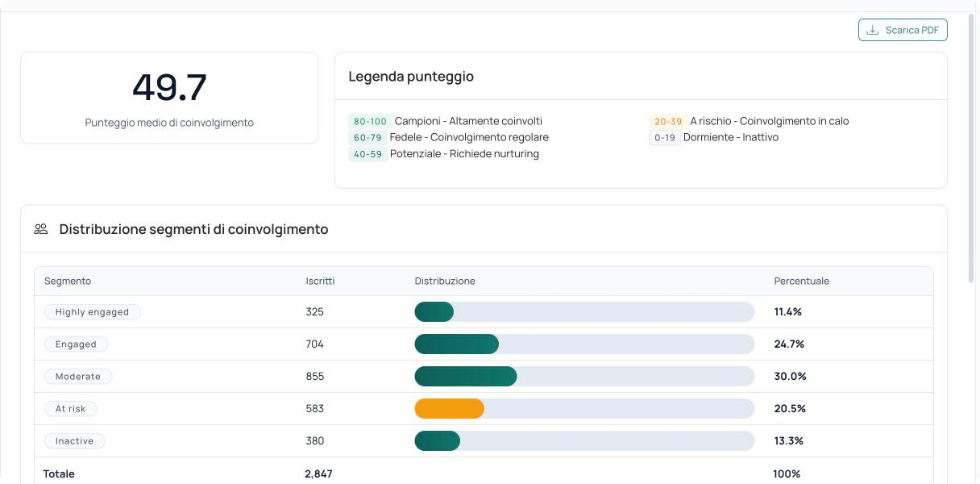Click the 325 subscribers value
Screen dimensions: 980x484
pos(314,312)
